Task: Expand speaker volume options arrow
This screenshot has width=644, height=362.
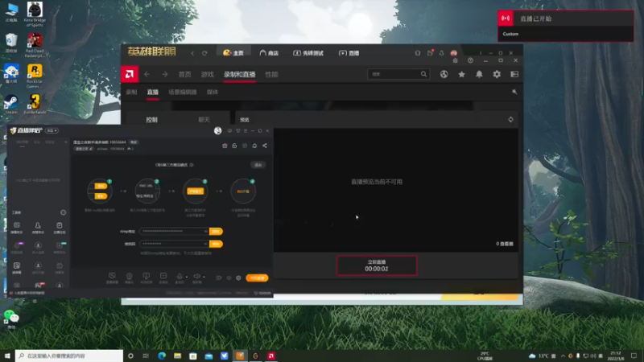Action: (204, 277)
